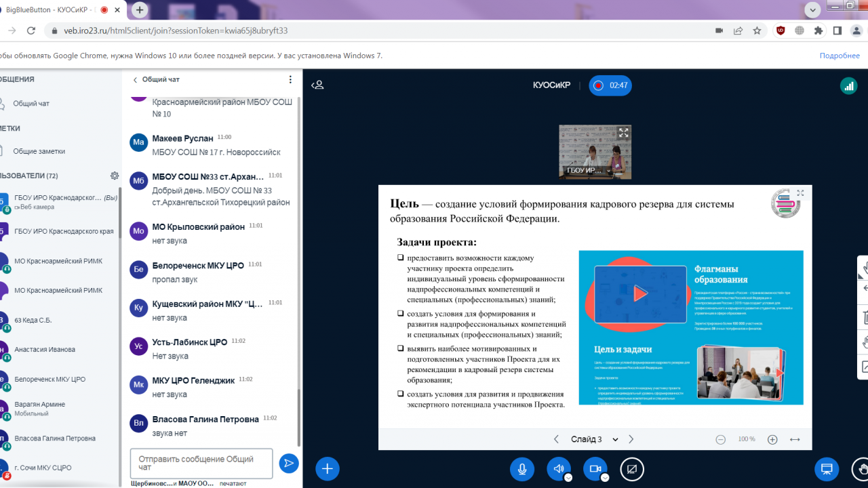Toggle the speaker audio button
Image resolution: width=868 pixels, height=488 pixels.
click(559, 468)
